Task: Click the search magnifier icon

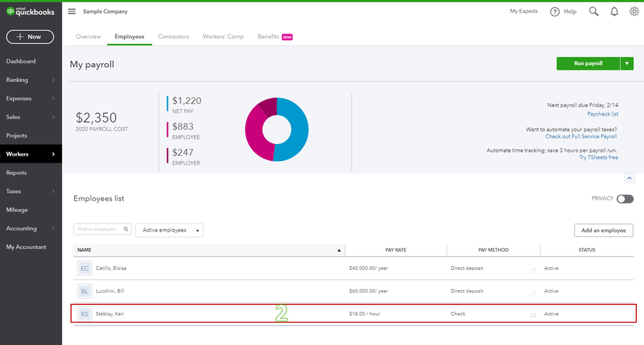Action: pos(594,12)
